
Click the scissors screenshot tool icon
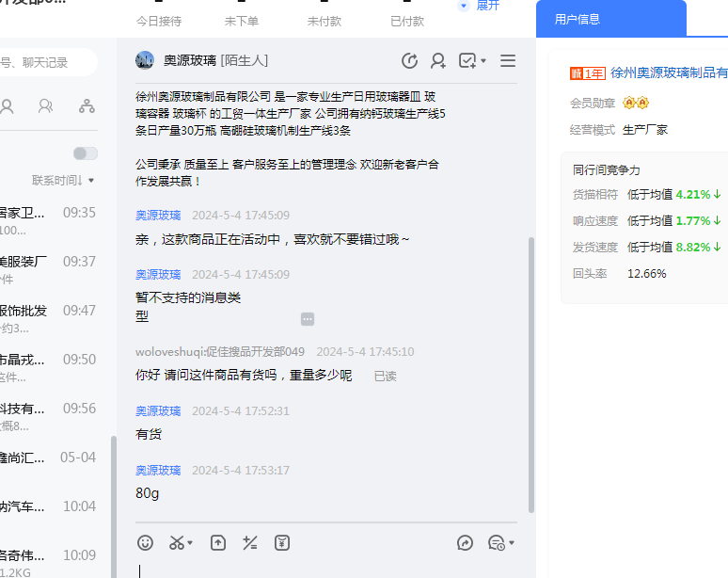coord(176,542)
